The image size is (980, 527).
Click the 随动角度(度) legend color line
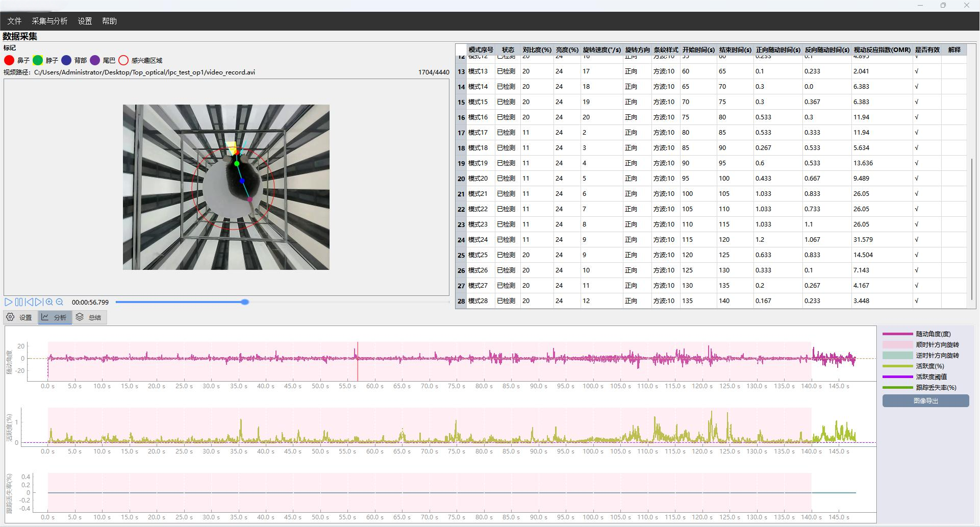pyautogui.click(x=897, y=334)
